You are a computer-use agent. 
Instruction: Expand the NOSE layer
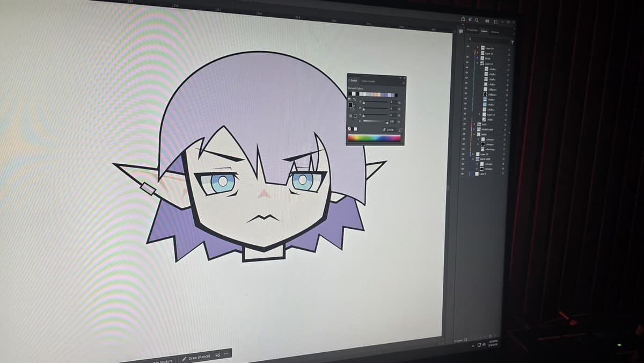click(477, 58)
